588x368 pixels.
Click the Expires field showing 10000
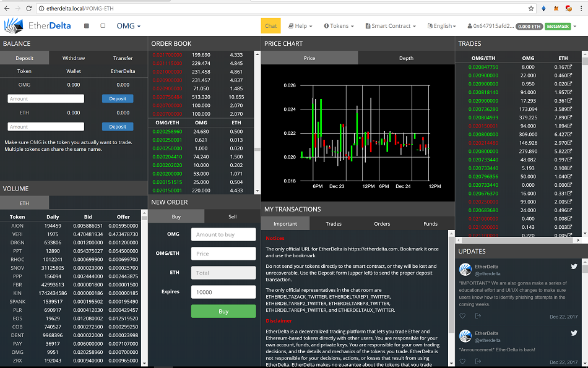[x=223, y=292]
